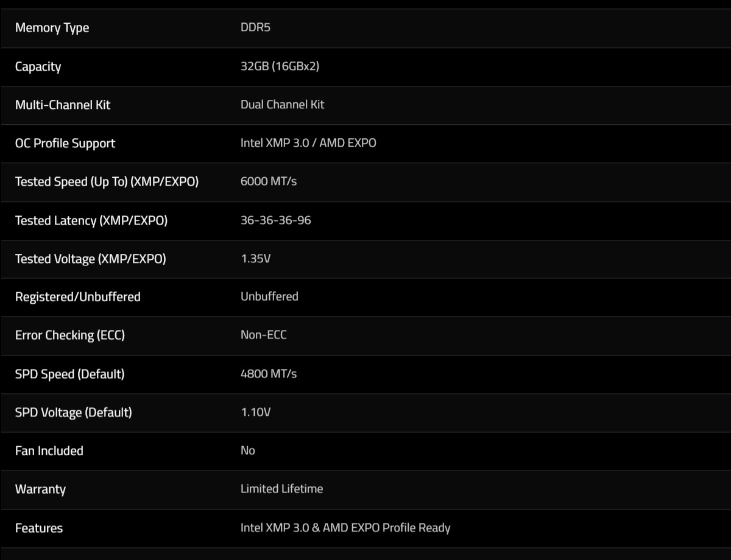The image size is (731, 560).
Task: Click the Tested Voltage (XMP/EXPO) label
Action: coord(90,259)
